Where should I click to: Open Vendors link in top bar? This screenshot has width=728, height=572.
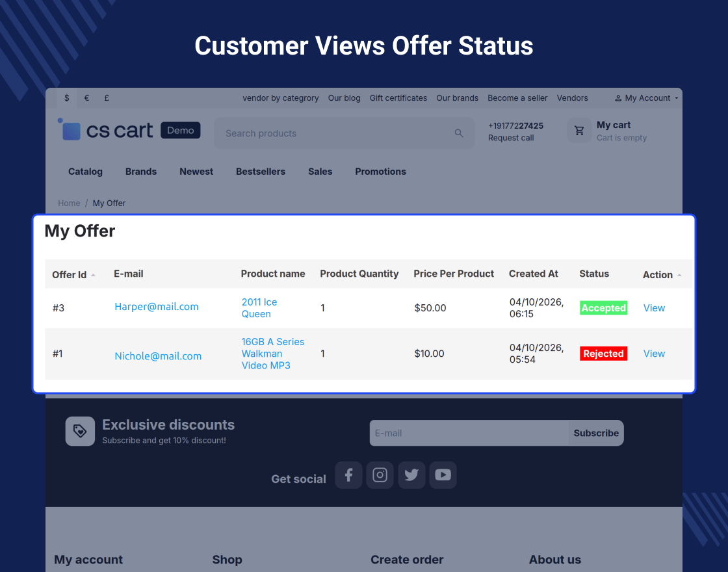point(573,98)
